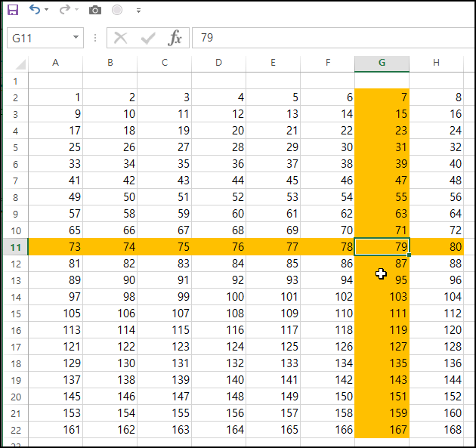
Task: Click the cell containing 100
Action: [218, 297]
